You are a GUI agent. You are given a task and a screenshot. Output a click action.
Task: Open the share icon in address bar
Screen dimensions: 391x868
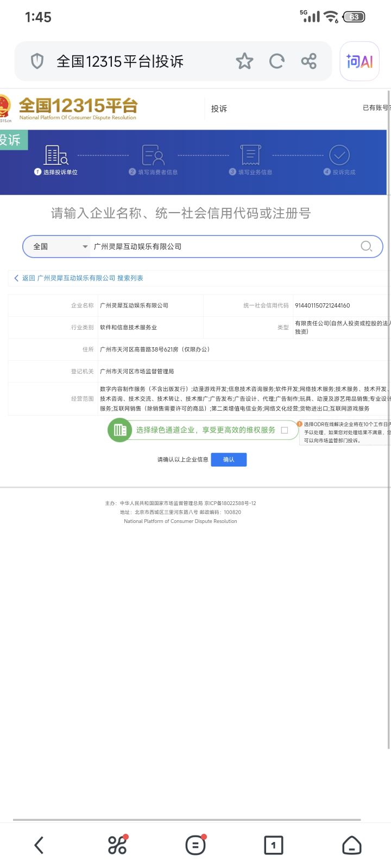click(308, 61)
